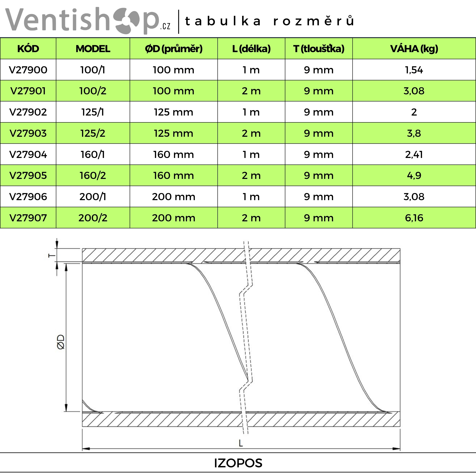The width and height of the screenshot is (476, 476).
Task: Click length 2 m in V27907 row
Action: tap(251, 218)
